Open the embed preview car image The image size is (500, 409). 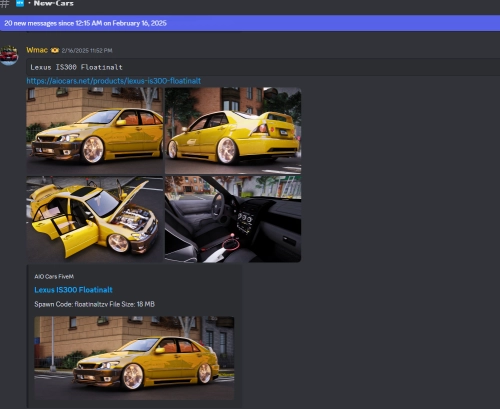[x=134, y=358]
